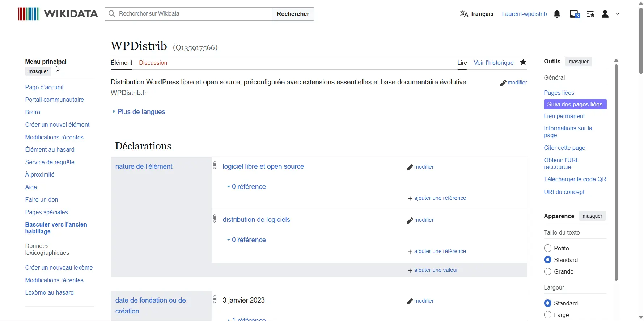Open notifications bell icon
The width and height of the screenshot is (644, 321).
click(x=557, y=14)
